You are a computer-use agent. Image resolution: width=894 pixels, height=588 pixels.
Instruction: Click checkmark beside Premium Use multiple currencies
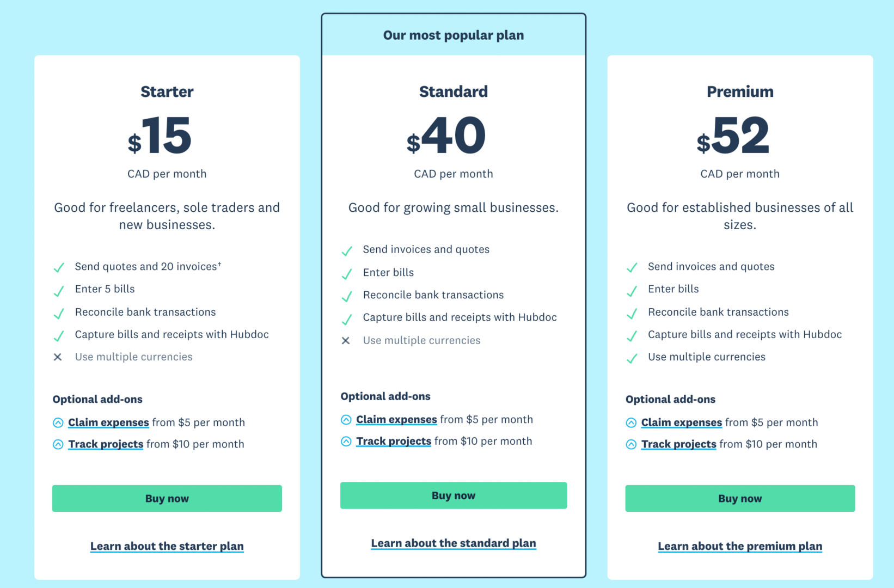[632, 358]
